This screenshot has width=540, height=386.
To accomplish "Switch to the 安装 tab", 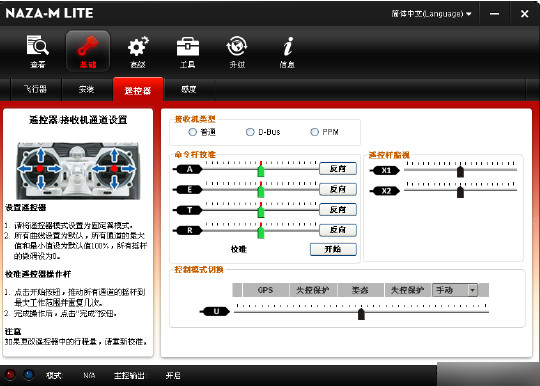I will pos(86,90).
